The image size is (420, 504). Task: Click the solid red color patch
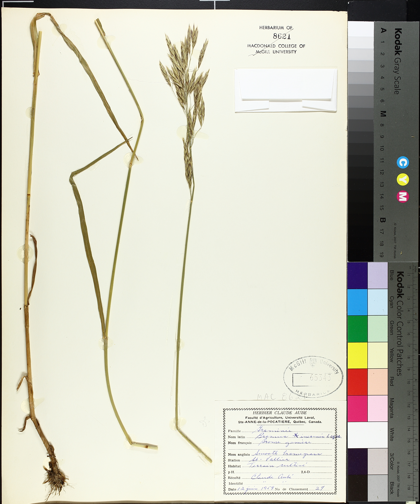[x=357, y=382]
